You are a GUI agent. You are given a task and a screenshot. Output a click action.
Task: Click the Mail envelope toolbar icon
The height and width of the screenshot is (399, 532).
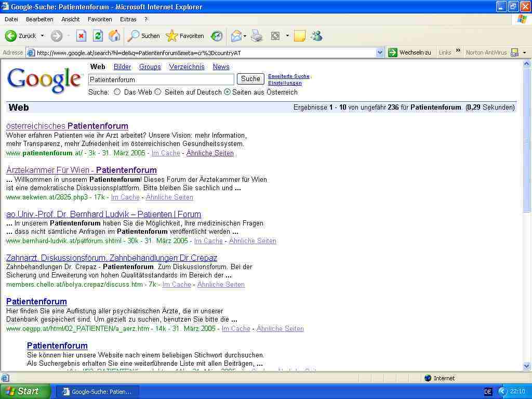click(236, 36)
